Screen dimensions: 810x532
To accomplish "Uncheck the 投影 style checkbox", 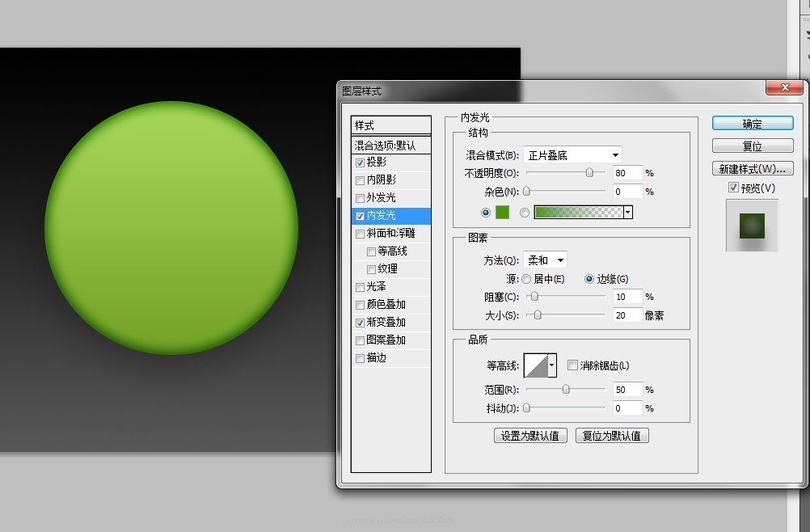I will (360, 162).
